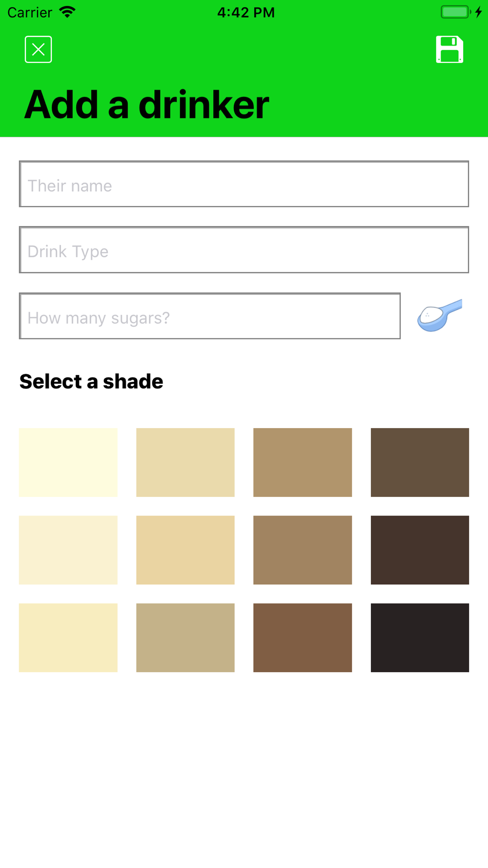Focus the How many sugars field
The width and height of the screenshot is (488, 868).
210,316
